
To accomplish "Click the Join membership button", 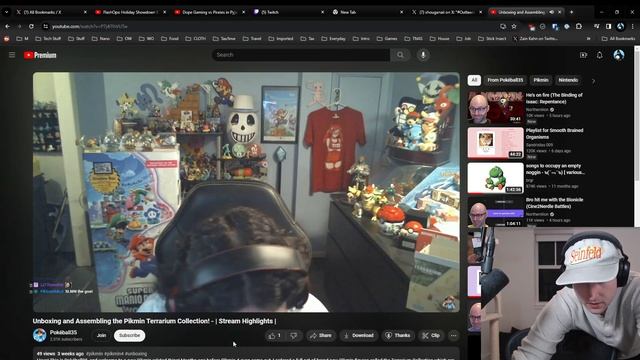I will pyautogui.click(x=101, y=336).
